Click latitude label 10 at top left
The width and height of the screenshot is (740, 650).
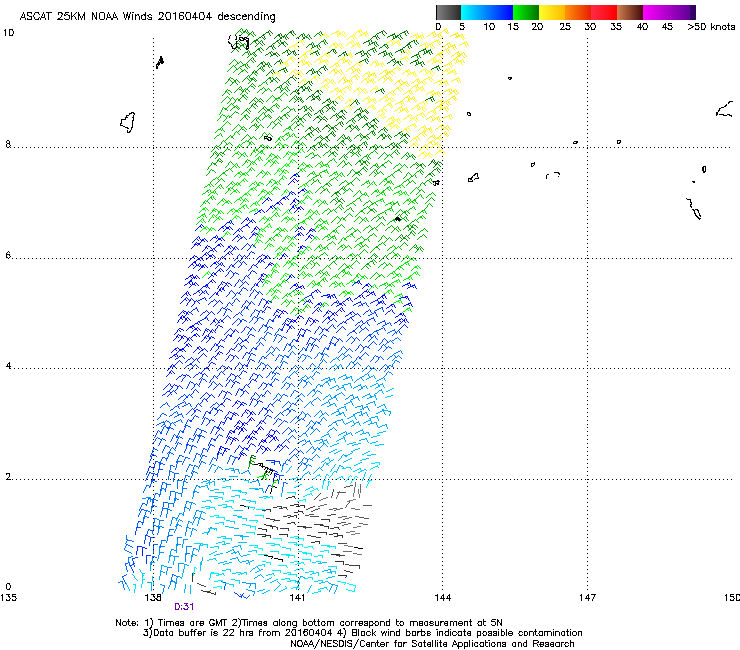(x=8, y=33)
